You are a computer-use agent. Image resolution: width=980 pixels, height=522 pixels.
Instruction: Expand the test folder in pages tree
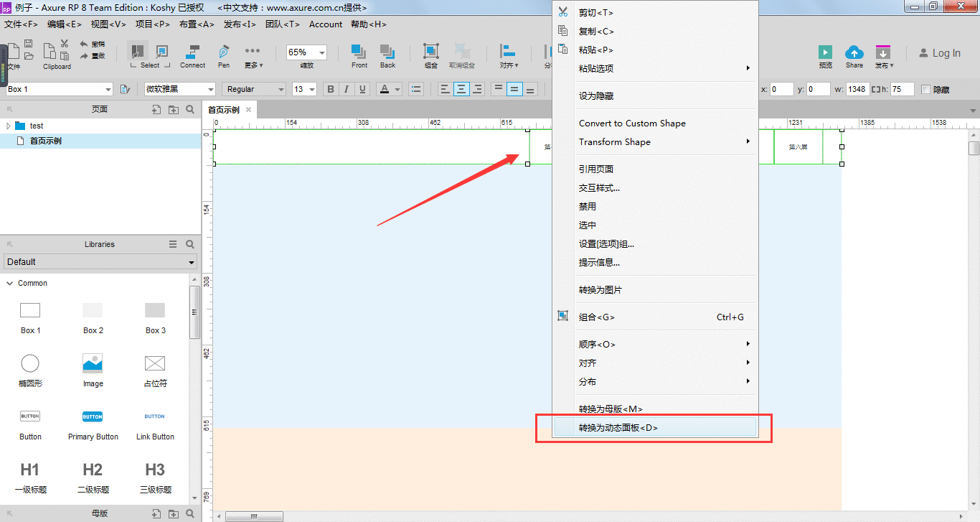(x=8, y=126)
